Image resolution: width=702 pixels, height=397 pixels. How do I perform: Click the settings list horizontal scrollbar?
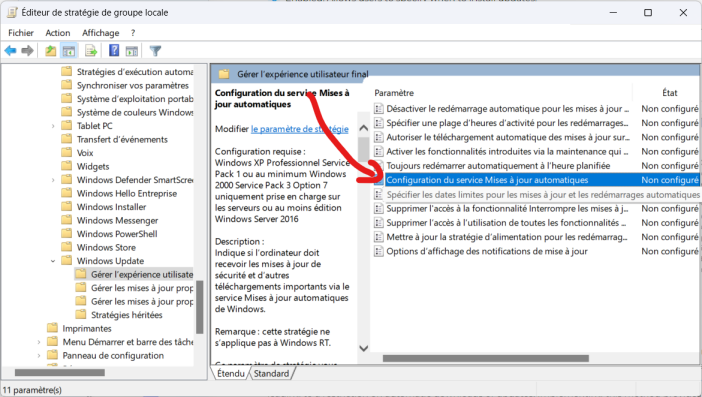pos(486,358)
